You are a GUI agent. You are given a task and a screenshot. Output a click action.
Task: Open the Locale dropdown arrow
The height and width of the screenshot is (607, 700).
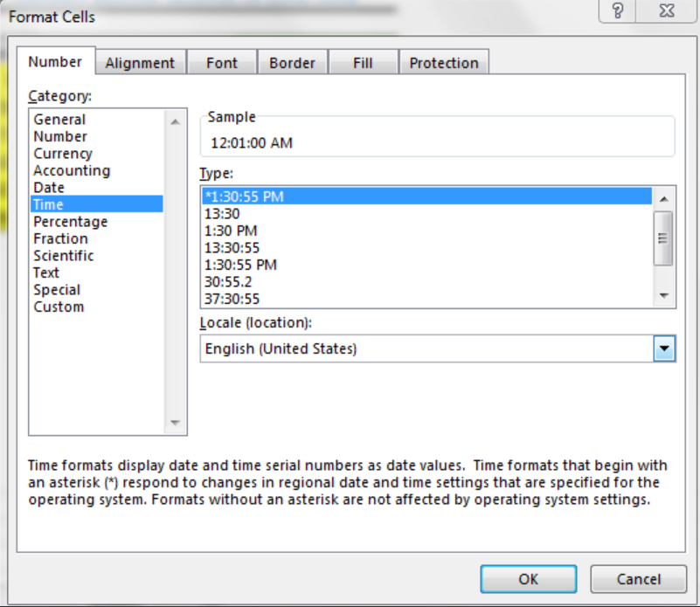[666, 348]
